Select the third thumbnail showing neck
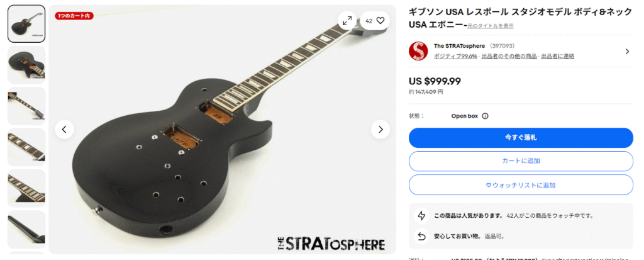The width and height of the screenshot is (644, 260). click(26, 106)
